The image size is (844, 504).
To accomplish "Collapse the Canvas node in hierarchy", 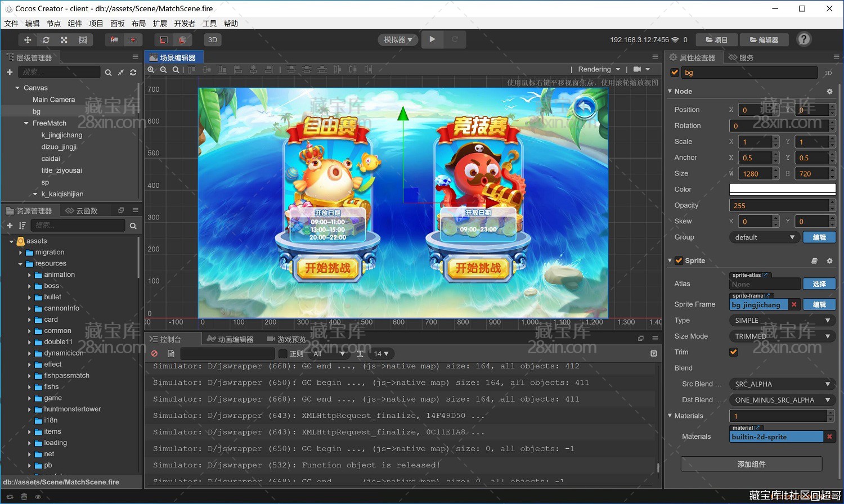I will [x=17, y=88].
